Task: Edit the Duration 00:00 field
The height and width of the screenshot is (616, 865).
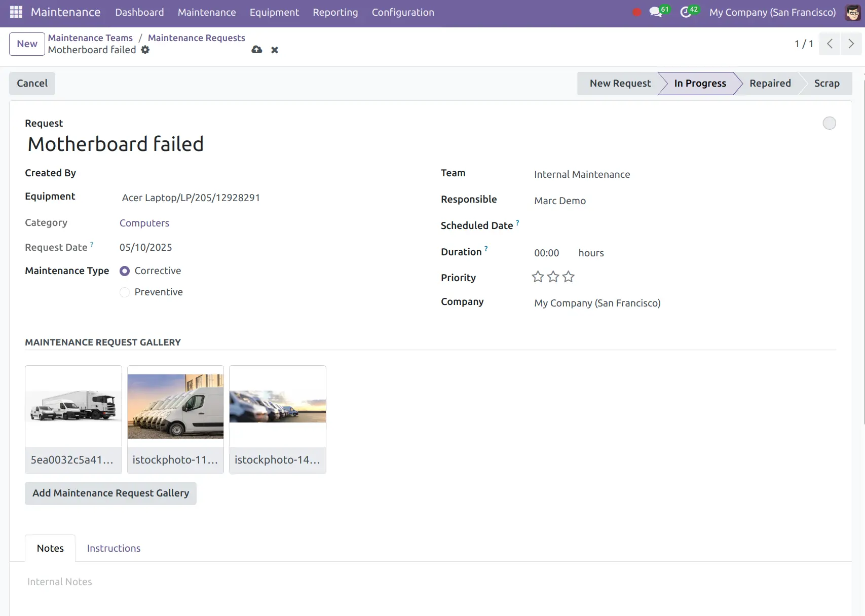Action: (x=547, y=253)
